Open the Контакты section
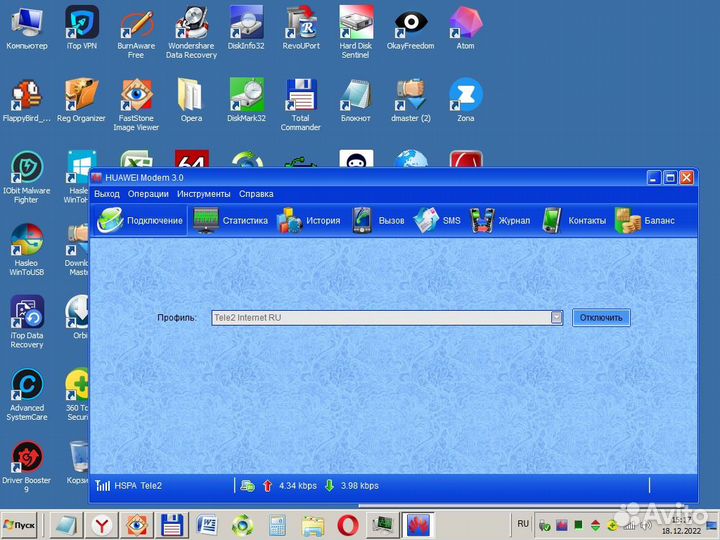720x540 pixels. pyautogui.click(x=574, y=221)
